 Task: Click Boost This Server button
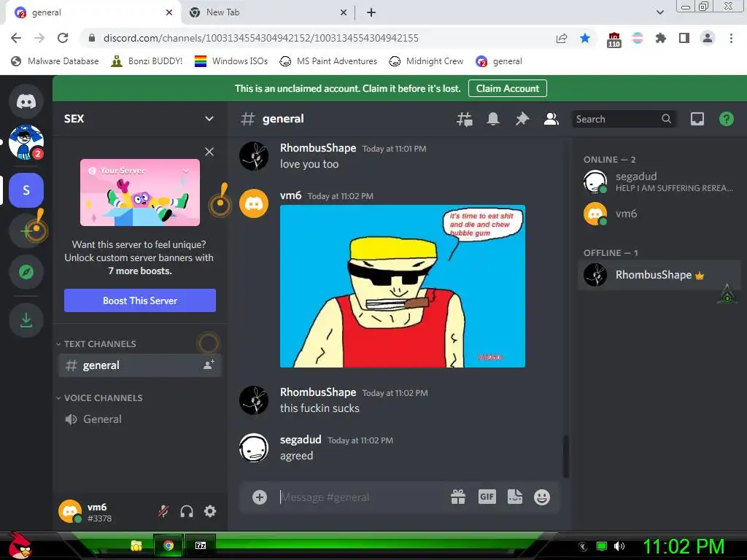140,300
